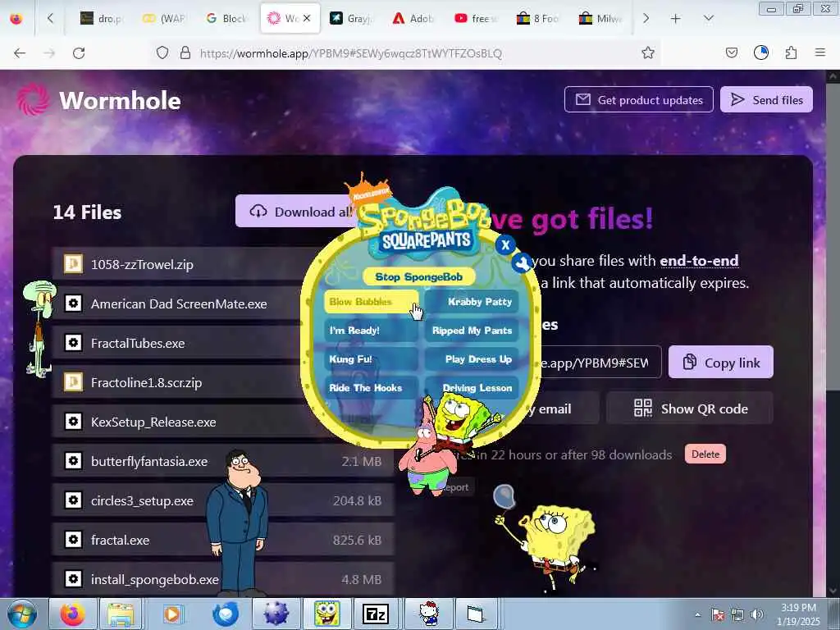List all tabs dropdown chevron
Screen dimensions: 840x630
point(708,19)
